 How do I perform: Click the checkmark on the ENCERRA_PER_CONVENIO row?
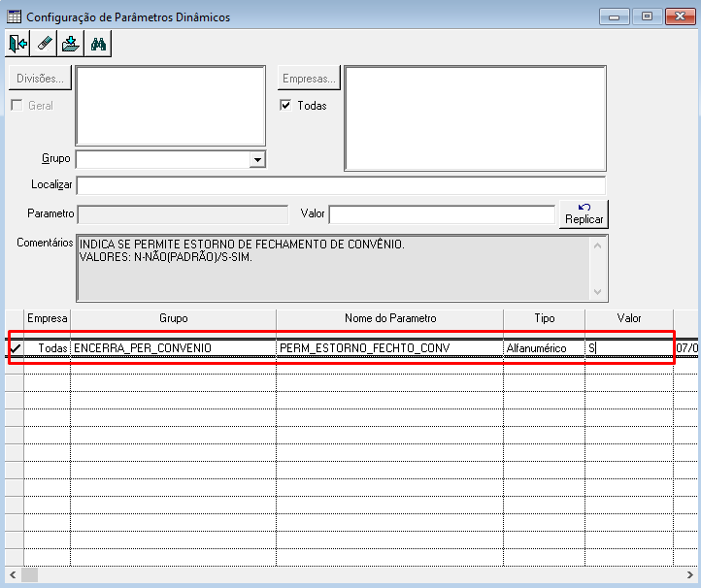pos(15,348)
